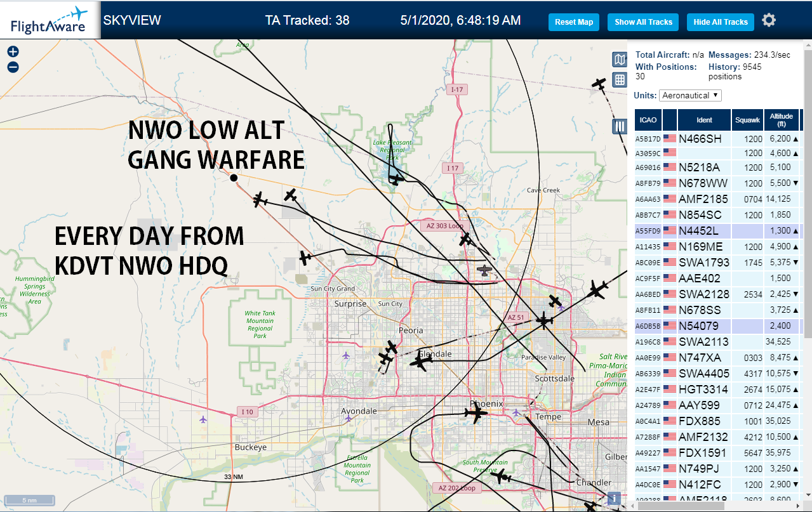Click US flag in SWA1793 row
Image resolution: width=812 pixels, height=512 pixels.
[669, 262]
